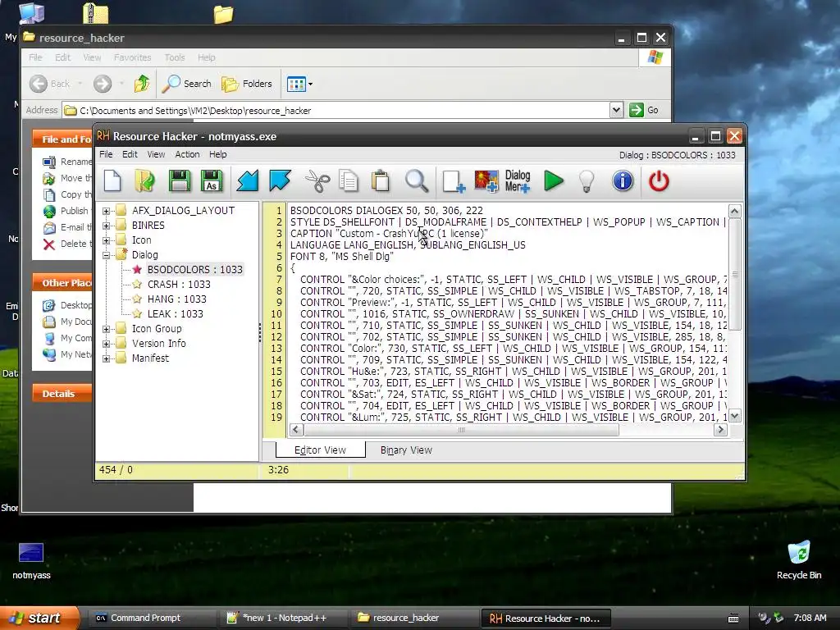Click the Cut scissors icon
The height and width of the screenshot is (630, 840).
(317, 181)
